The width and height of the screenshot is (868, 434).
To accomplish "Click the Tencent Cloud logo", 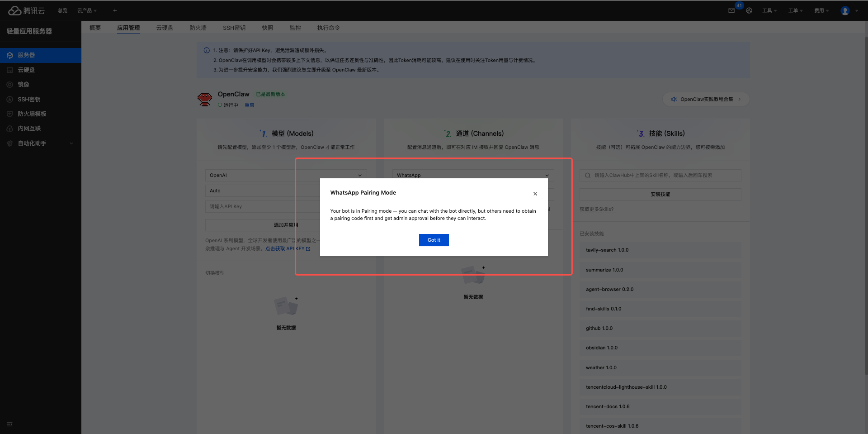I will [26, 10].
